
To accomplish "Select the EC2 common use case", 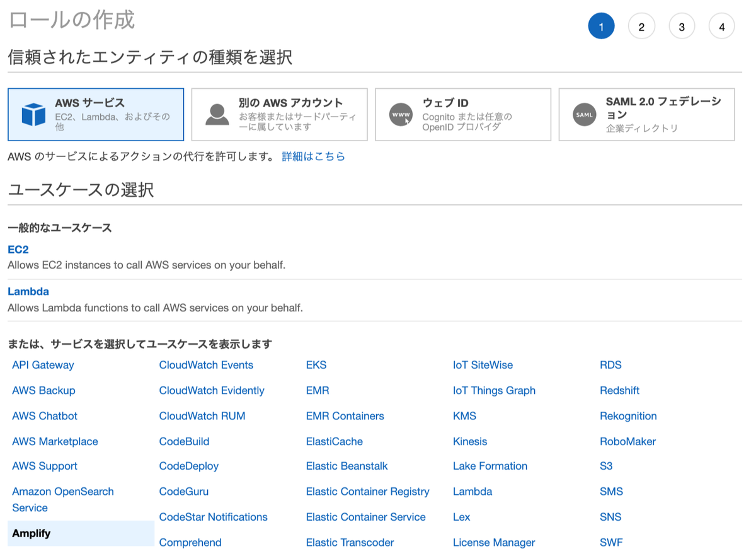I will point(18,250).
